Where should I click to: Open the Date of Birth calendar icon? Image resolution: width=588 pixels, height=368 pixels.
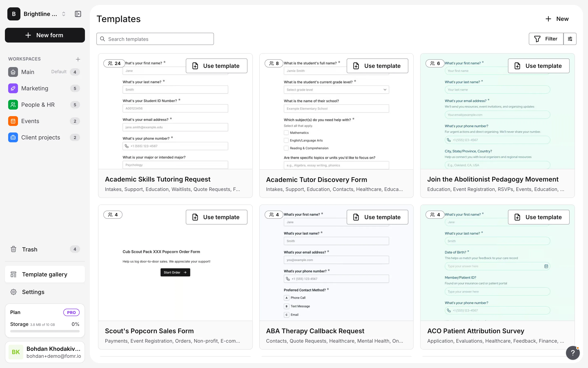(546, 266)
